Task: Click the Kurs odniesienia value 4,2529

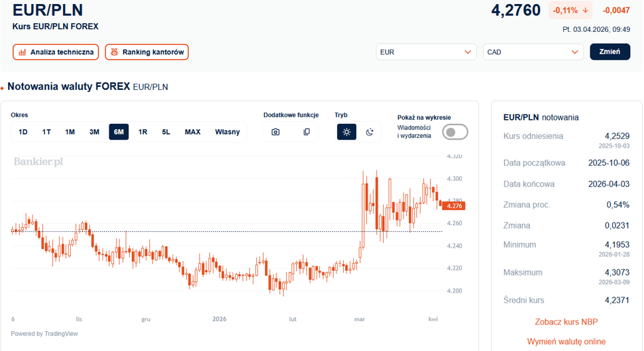Action: [617, 136]
